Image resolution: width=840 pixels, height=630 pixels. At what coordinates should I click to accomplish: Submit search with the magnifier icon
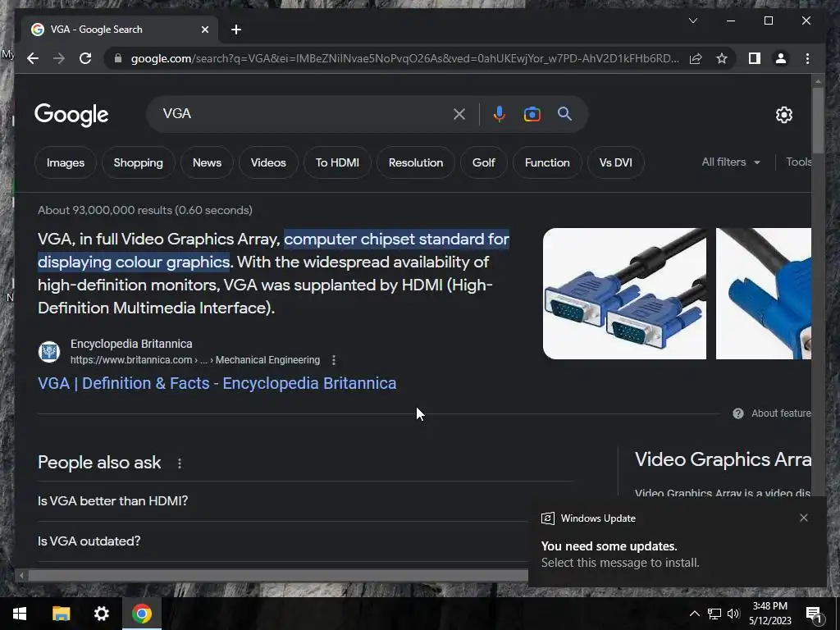click(564, 113)
